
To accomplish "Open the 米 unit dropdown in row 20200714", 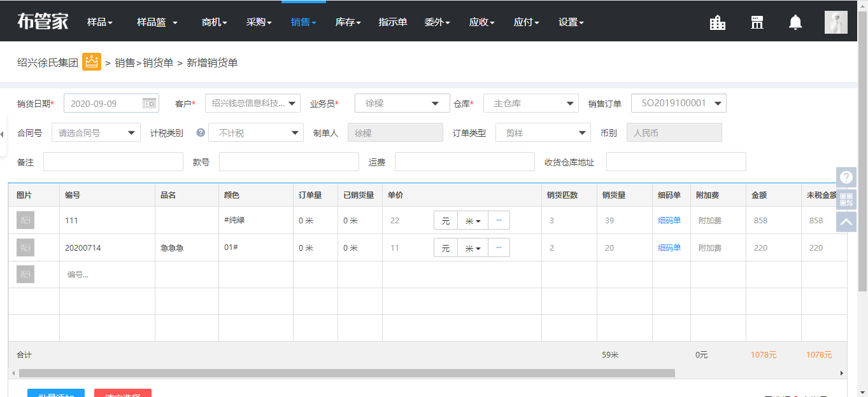I will (x=473, y=247).
